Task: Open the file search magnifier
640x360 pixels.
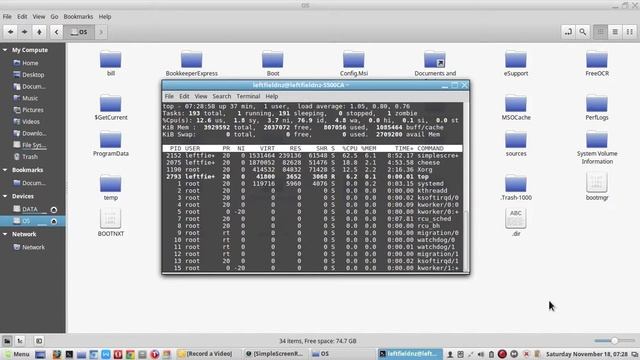Action: pos(583,32)
